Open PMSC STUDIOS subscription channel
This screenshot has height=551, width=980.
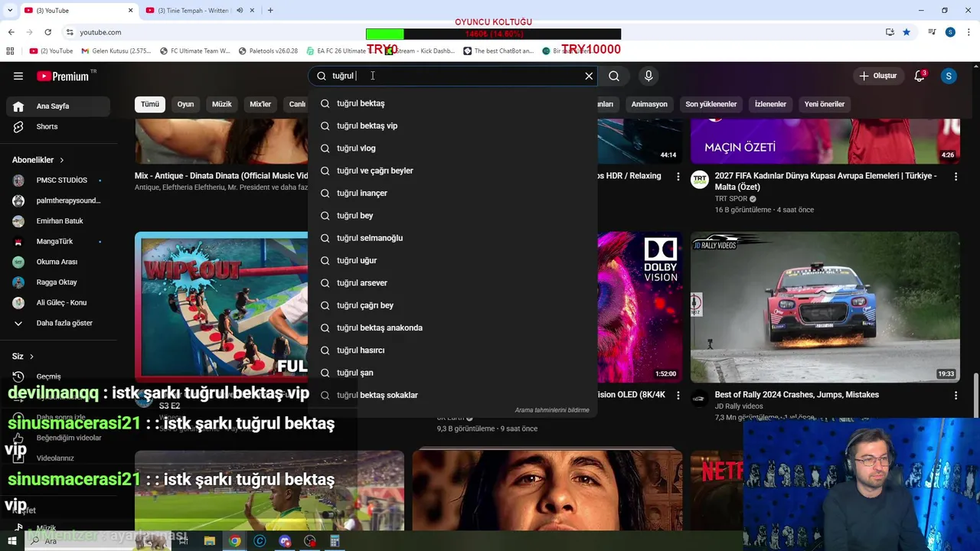point(60,181)
